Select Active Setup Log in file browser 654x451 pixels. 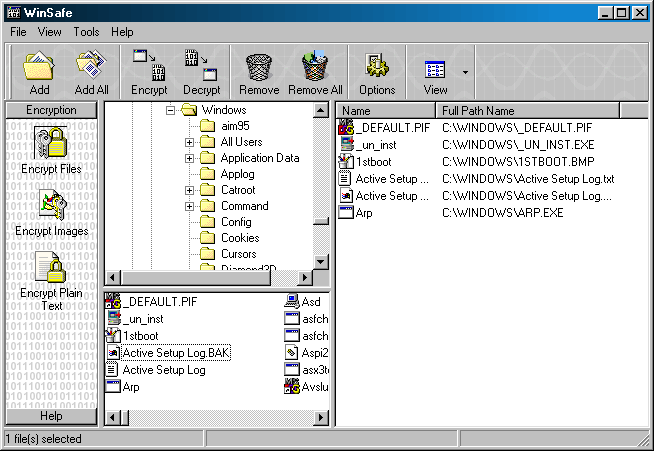pos(156,370)
